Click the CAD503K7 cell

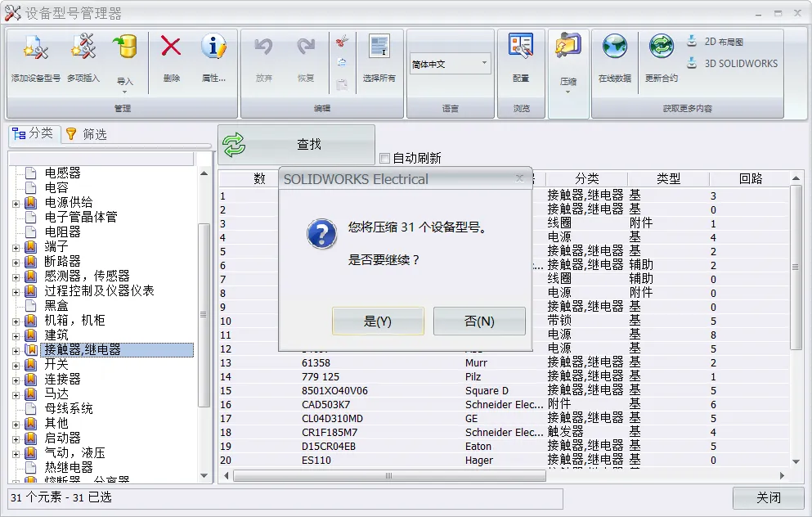(x=325, y=405)
